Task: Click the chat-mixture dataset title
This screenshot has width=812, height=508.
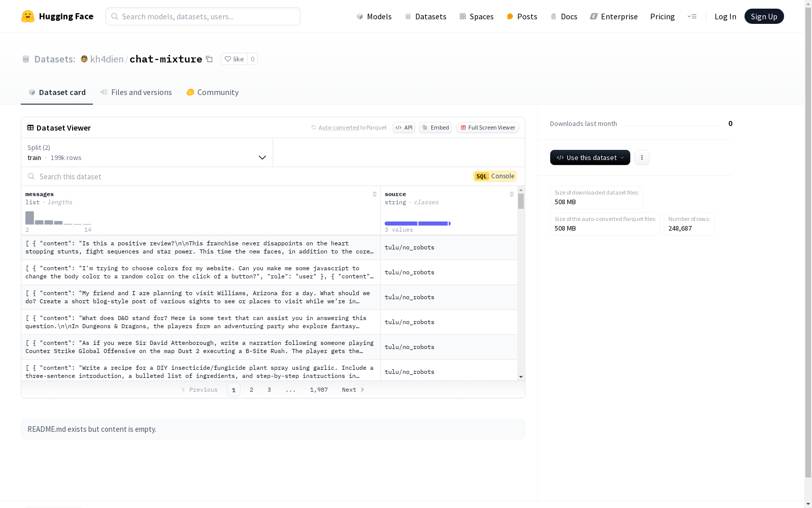Action: tap(166, 59)
